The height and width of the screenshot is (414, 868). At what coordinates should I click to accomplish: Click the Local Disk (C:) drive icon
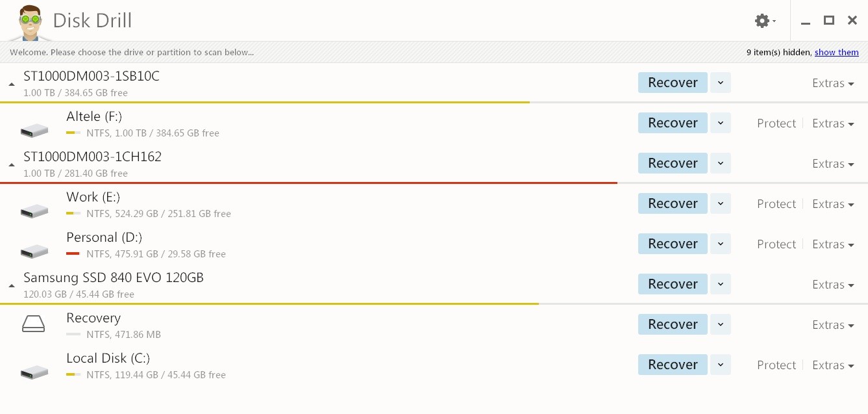(x=34, y=372)
